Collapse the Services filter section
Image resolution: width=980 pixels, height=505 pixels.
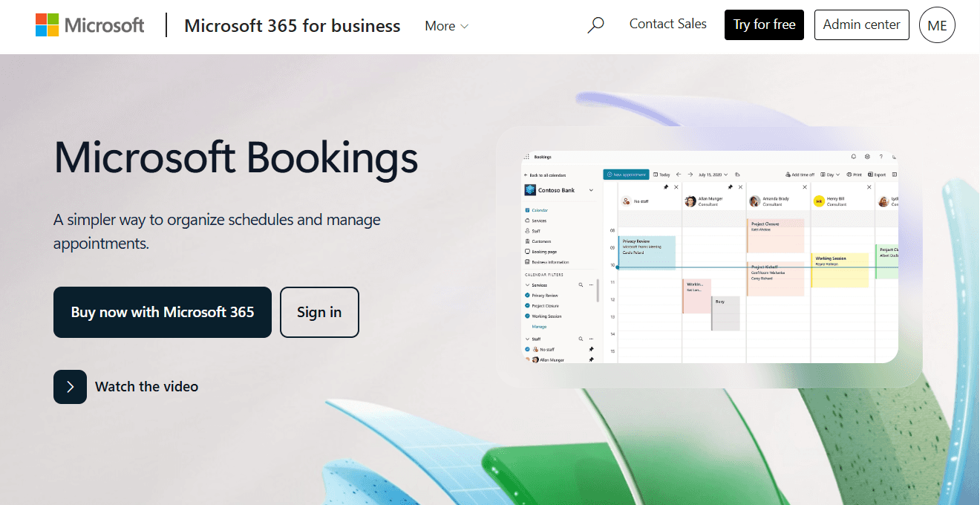coord(527,285)
